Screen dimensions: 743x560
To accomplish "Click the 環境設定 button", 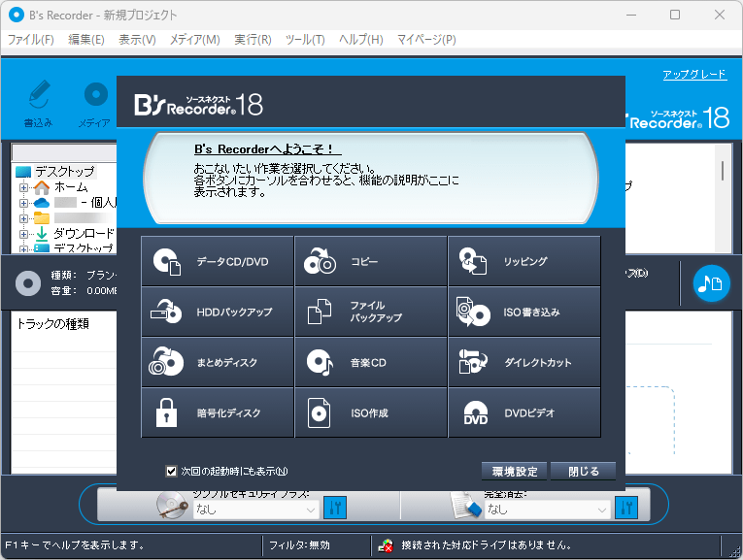I will click(514, 472).
